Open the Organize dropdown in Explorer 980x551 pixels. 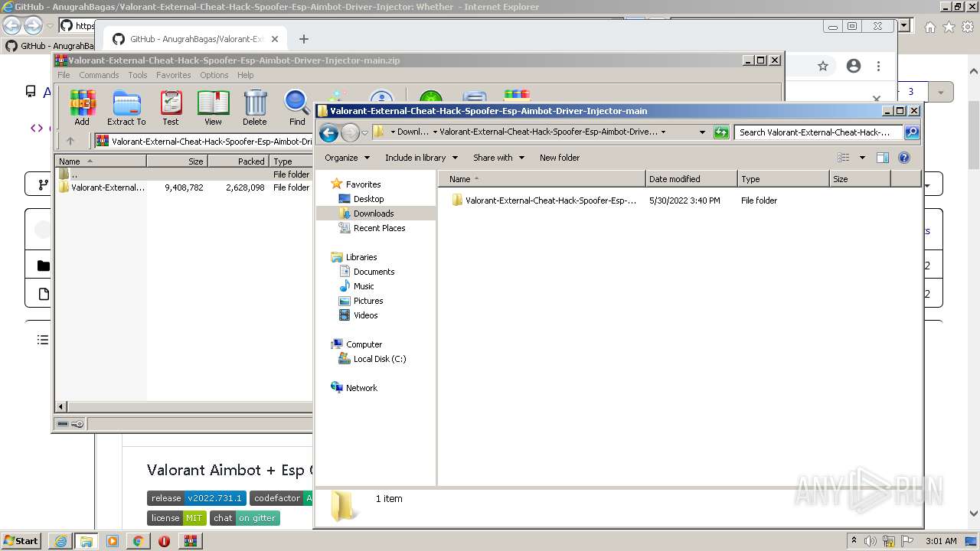pyautogui.click(x=347, y=158)
